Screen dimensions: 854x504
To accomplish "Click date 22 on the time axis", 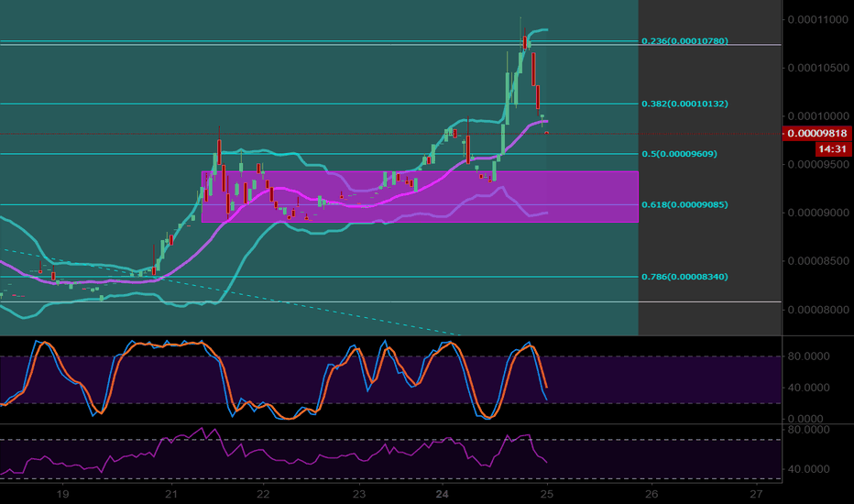I will point(263,494).
